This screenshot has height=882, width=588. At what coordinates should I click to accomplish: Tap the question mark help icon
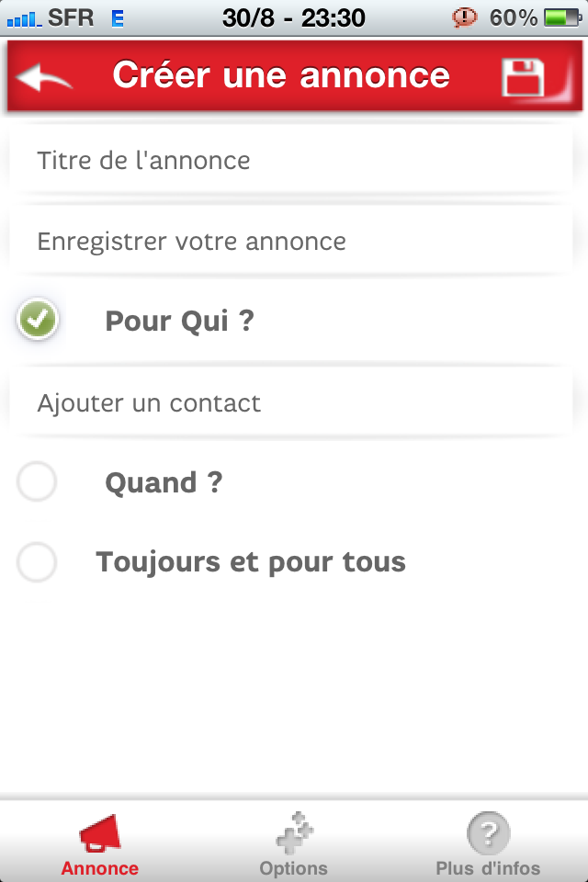(489, 833)
